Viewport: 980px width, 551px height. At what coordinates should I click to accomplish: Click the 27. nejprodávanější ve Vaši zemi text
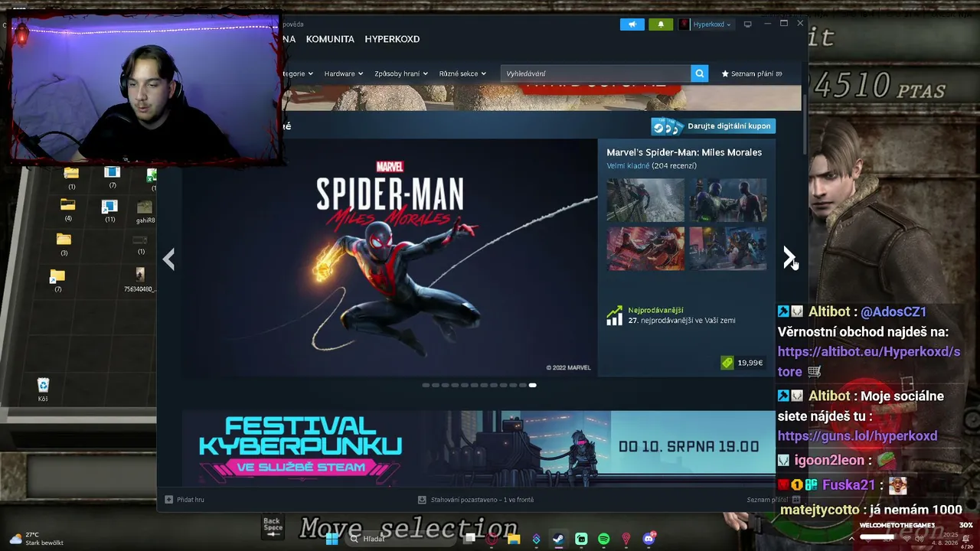681,321
